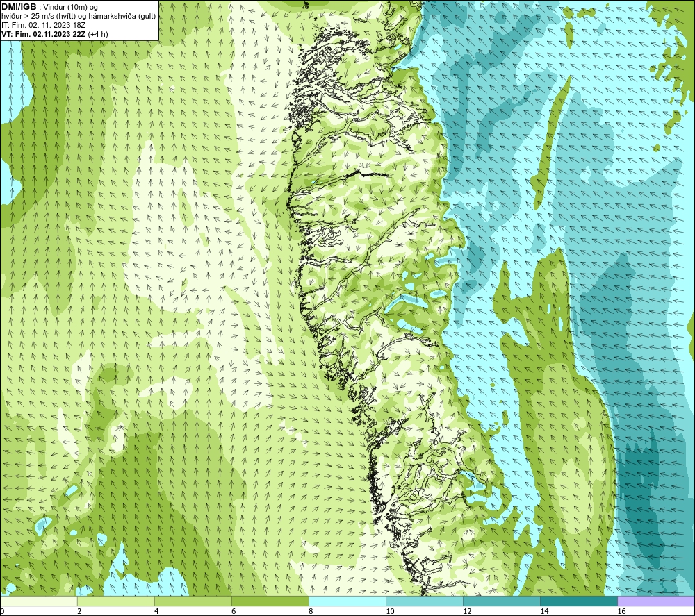Click the legend scale label '16'

tap(622, 612)
